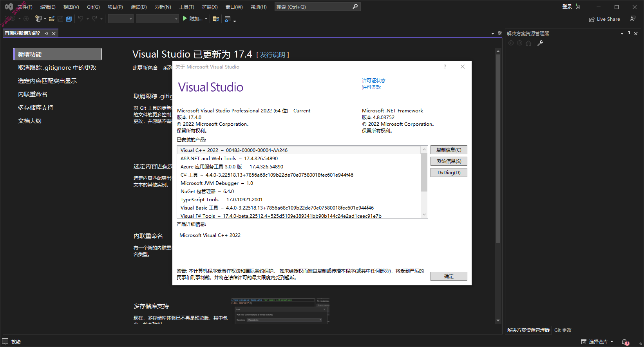Open the document tab list dropdown

click(493, 33)
